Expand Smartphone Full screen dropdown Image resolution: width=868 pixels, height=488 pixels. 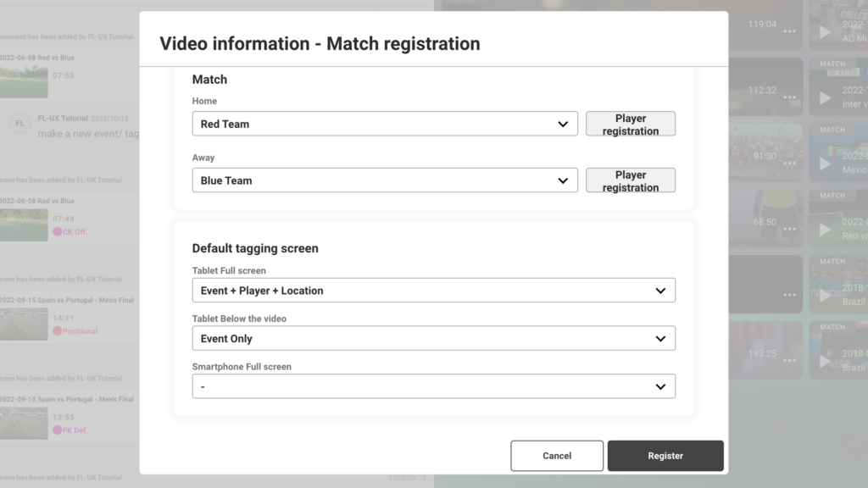(x=433, y=386)
